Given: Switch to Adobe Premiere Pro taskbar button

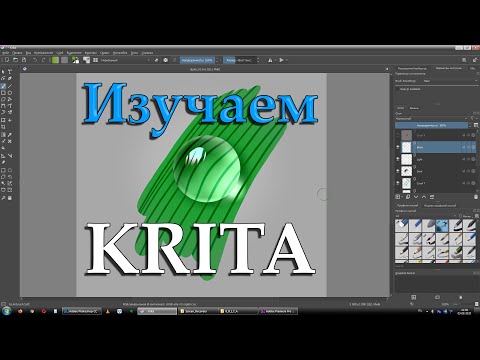Looking at the screenshot, I should [x=278, y=311].
